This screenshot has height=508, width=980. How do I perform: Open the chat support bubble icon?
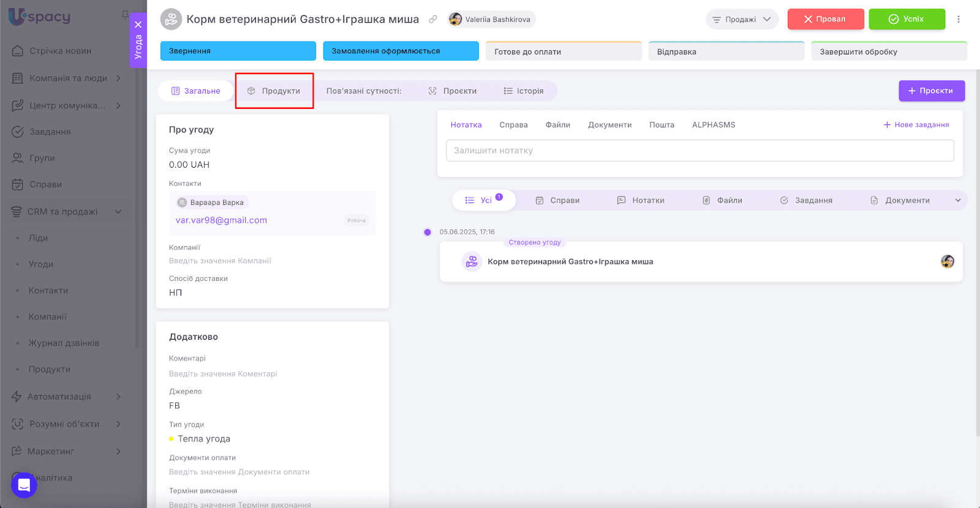pos(24,485)
